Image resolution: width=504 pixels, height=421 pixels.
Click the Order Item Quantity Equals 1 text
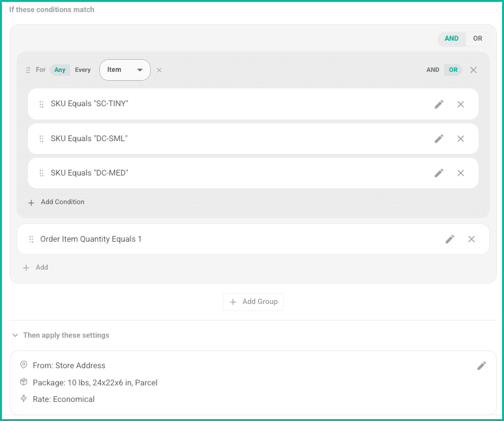coord(90,239)
